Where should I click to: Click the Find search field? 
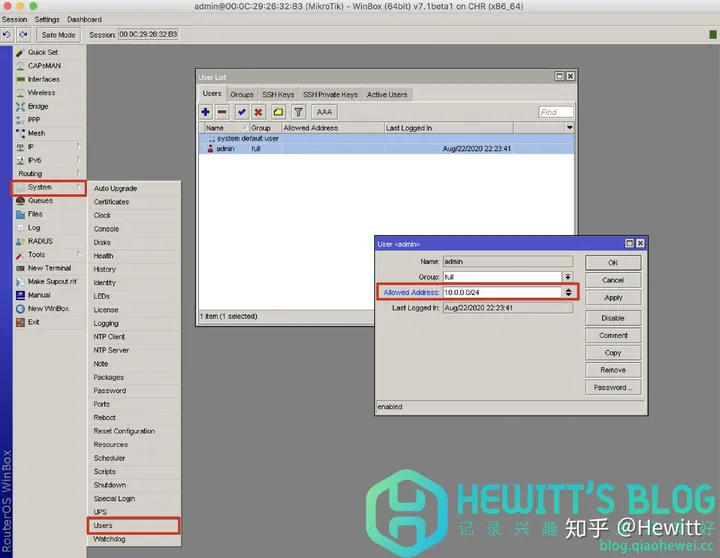(x=556, y=112)
